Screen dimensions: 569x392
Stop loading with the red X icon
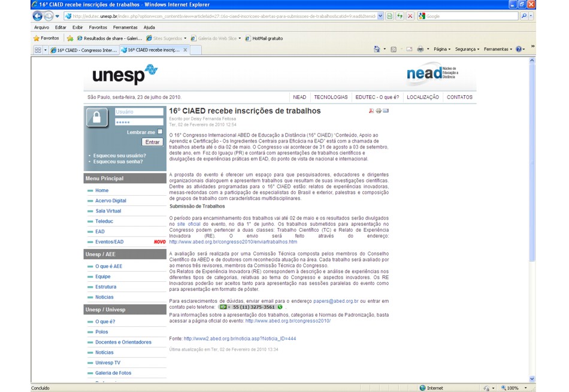click(x=410, y=16)
